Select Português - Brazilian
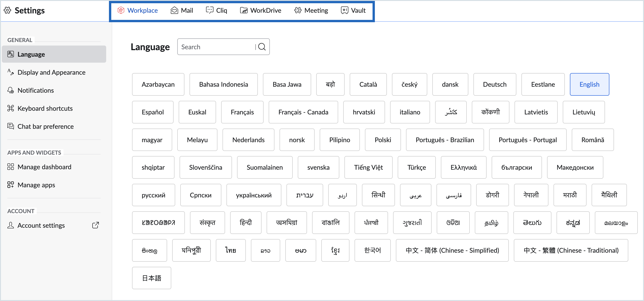This screenshot has height=301, width=644. tap(445, 140)
